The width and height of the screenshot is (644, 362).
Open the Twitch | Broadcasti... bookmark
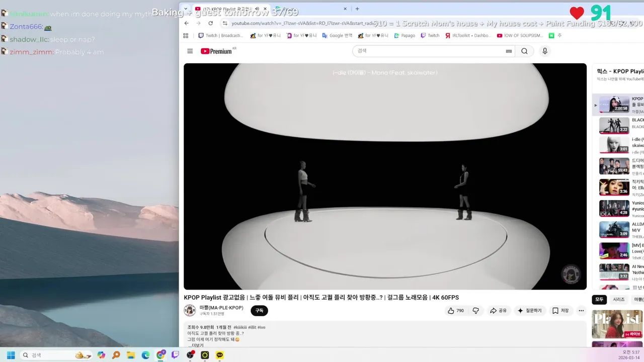click(x=220, y=36)
